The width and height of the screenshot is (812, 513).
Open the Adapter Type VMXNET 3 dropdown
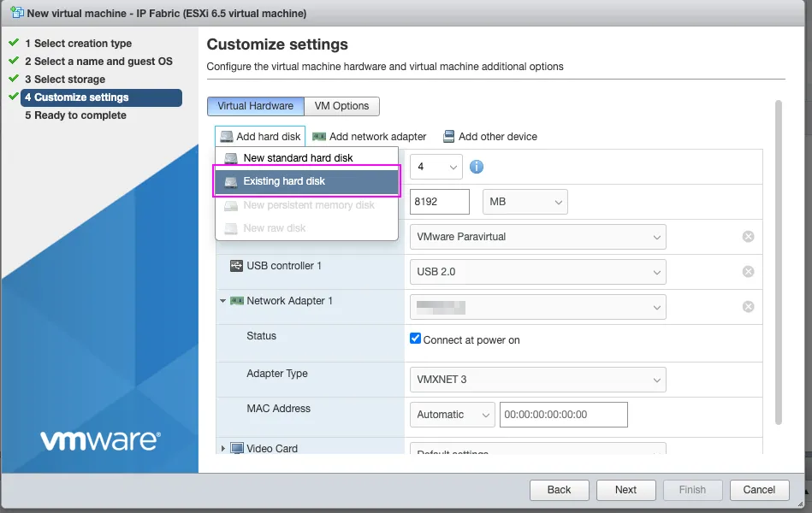(x=537, y=380)
